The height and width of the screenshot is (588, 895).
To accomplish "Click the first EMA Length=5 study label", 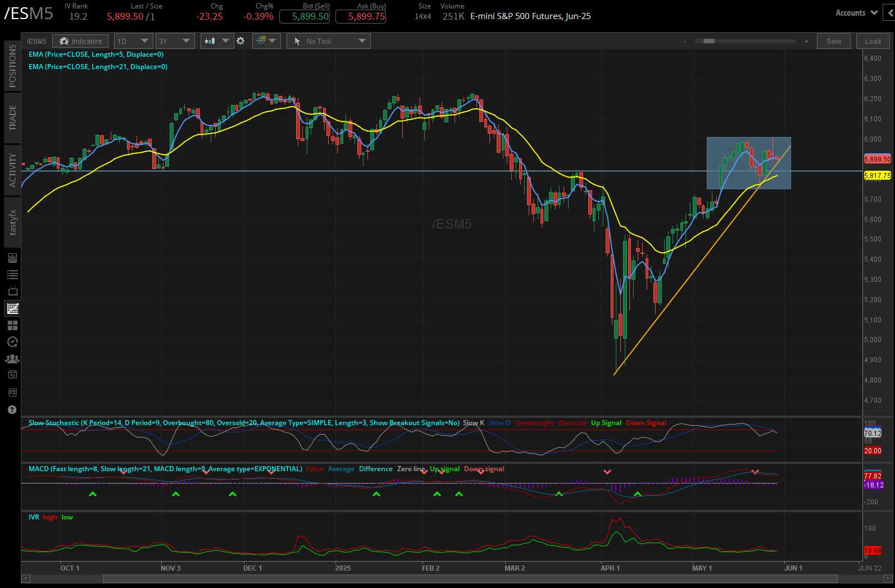I will point(96,54).
